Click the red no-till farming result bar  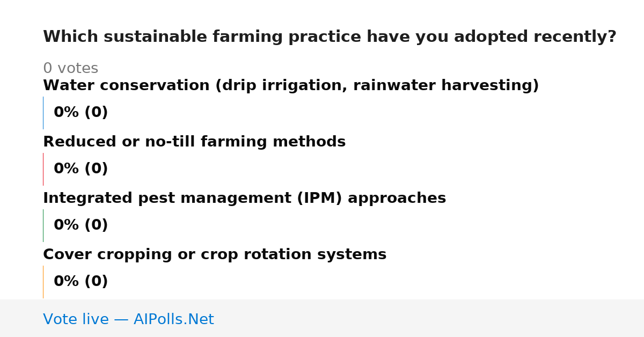pos(43,169)
